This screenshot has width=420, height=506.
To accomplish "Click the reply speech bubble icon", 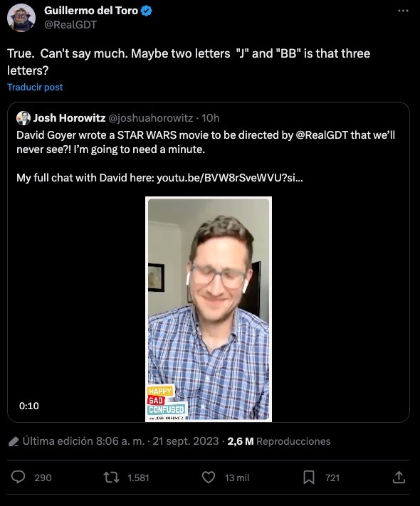I will point(18,477).
